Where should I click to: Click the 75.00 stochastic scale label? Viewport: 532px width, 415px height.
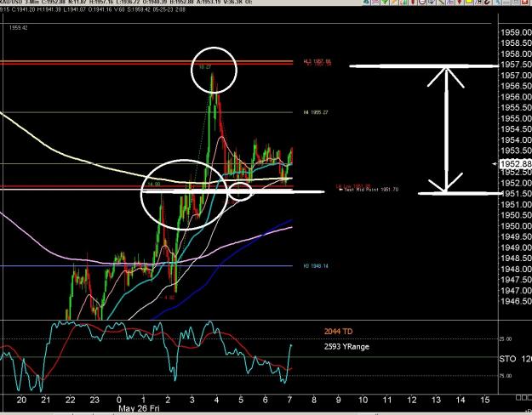(x=506, y=376)
